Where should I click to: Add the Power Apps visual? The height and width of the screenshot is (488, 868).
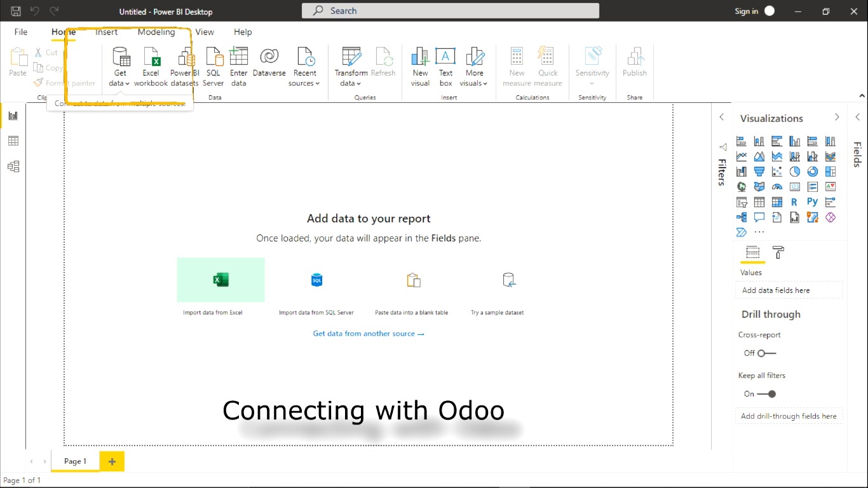(831, 217)
